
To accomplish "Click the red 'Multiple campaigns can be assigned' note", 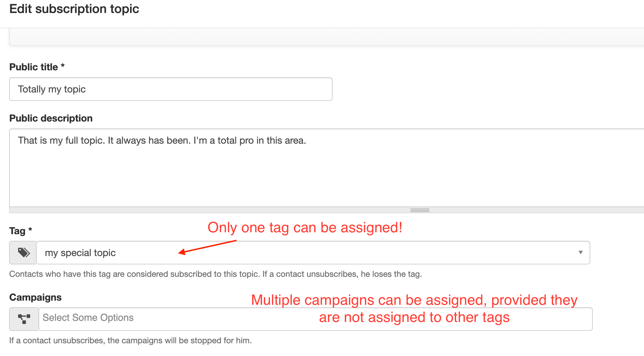I will coord(414,309).
